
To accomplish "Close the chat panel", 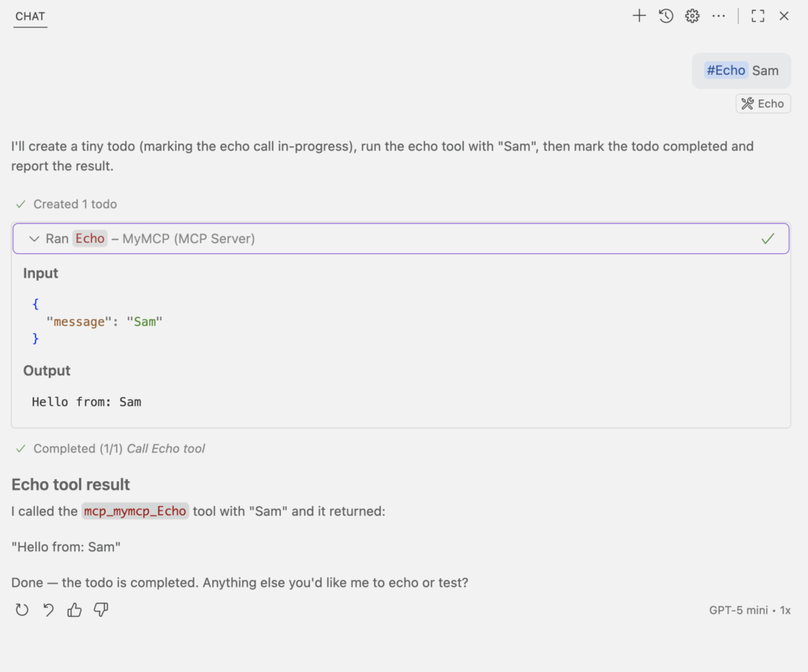I will [784, 16].
